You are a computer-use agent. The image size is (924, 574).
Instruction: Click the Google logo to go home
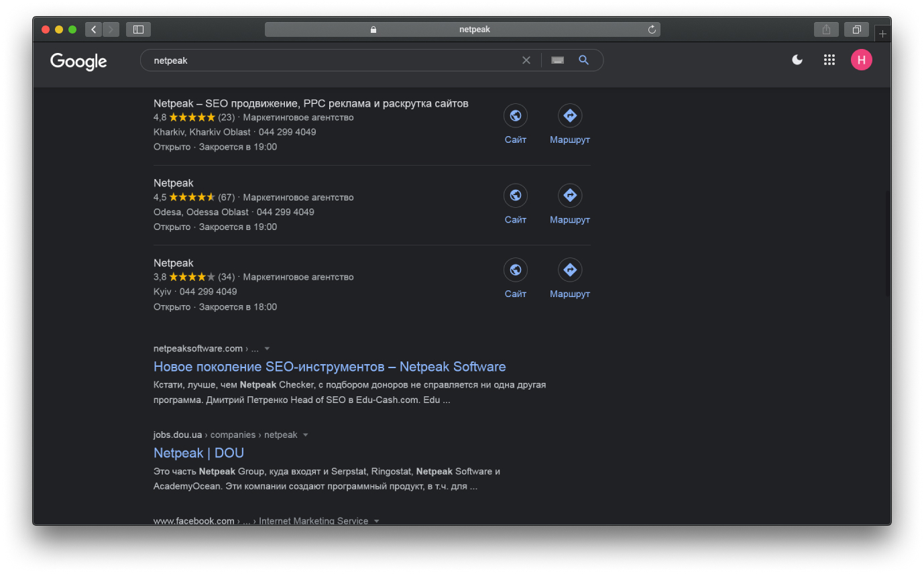pos(78,62)
